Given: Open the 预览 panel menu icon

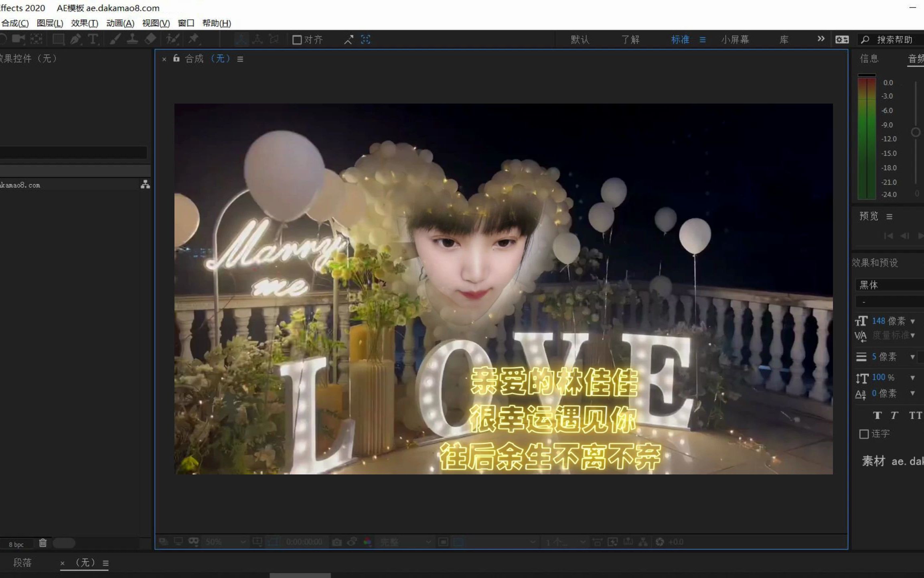Looking at the screenshot, I should (890, 217).
